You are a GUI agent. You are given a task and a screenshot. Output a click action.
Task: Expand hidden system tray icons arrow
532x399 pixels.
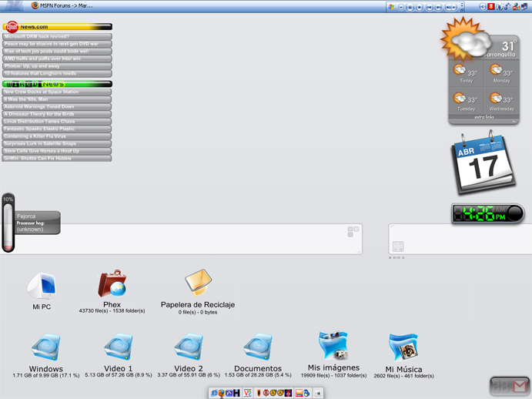[483, 6]
